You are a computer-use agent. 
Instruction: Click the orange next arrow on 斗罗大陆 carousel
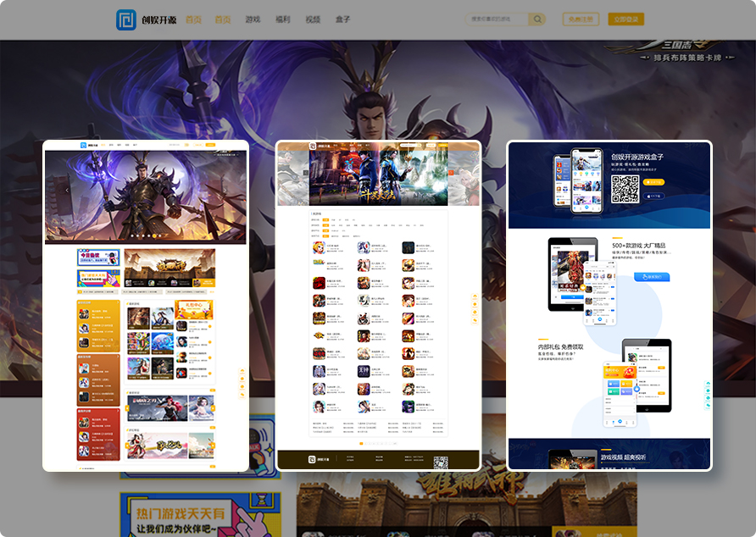click(451, 173)
